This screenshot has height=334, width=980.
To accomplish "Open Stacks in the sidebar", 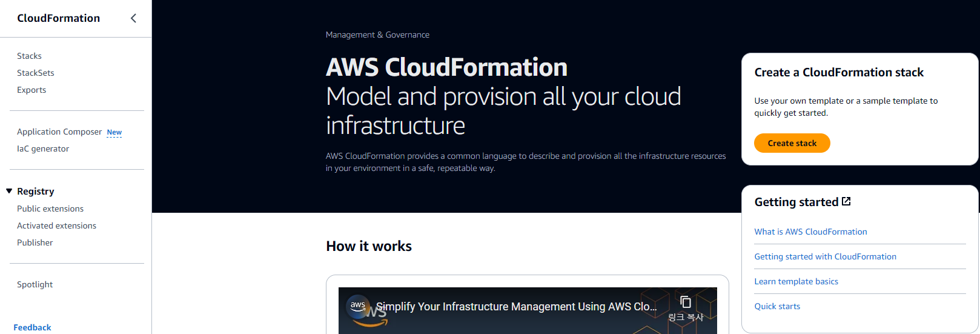I will pos(29,56).
